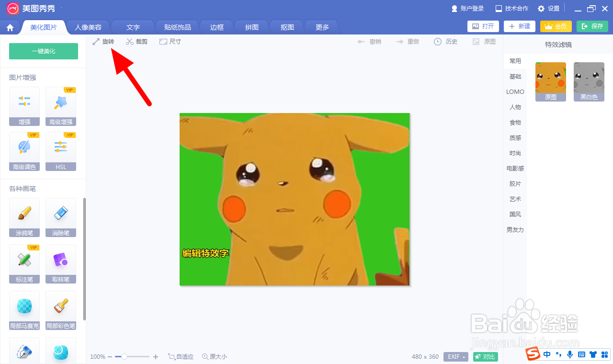Switch to the 拼图 tab

tap(252, 27)
